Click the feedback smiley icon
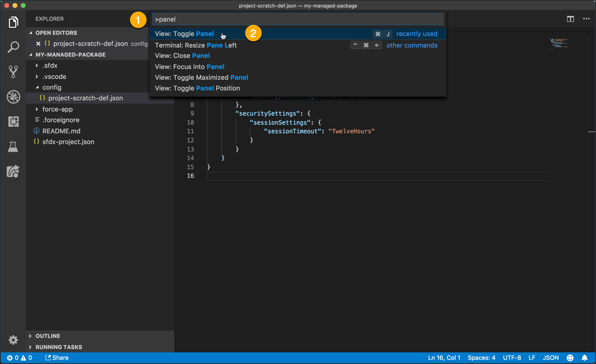The height and width of the screenshot is (364, 596). [x=570, y=358]
